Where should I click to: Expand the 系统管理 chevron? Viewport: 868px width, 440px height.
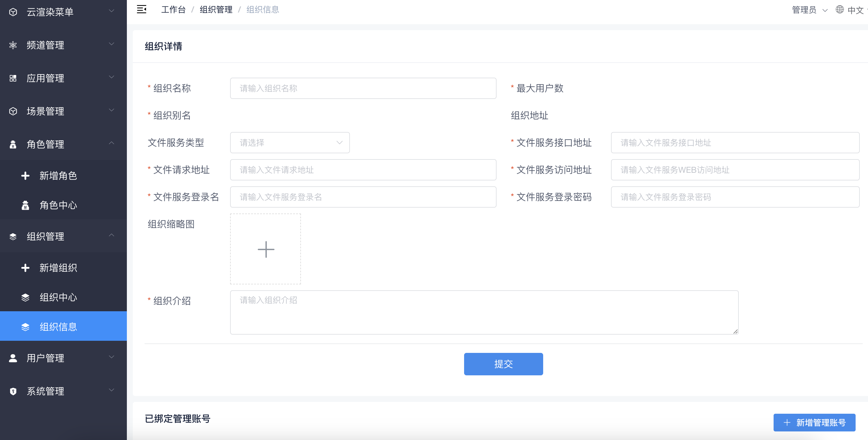coord(112,390)
